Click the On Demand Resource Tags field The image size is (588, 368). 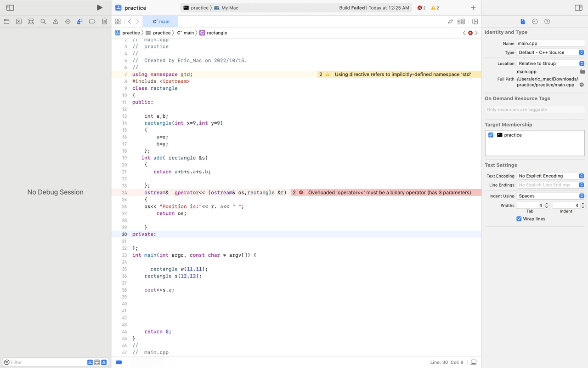[x=535, y=110]
